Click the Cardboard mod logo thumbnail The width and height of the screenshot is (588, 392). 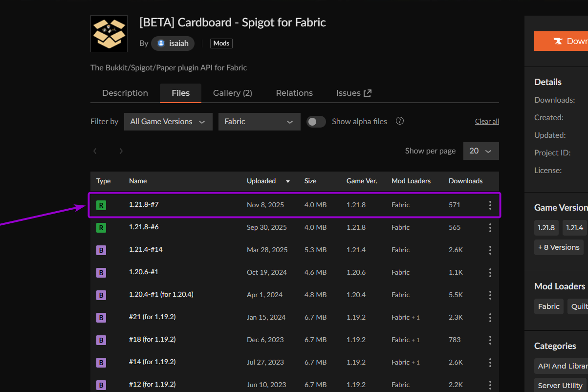pos(109,34)
